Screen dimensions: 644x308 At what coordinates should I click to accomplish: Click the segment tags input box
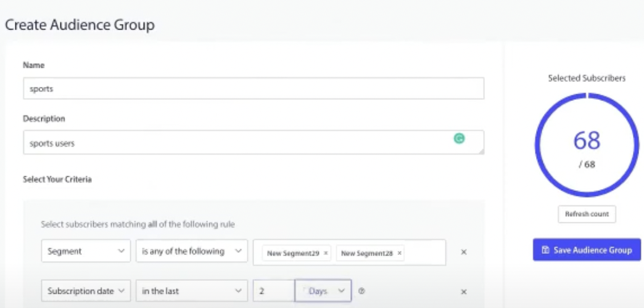tap(350, 252)
